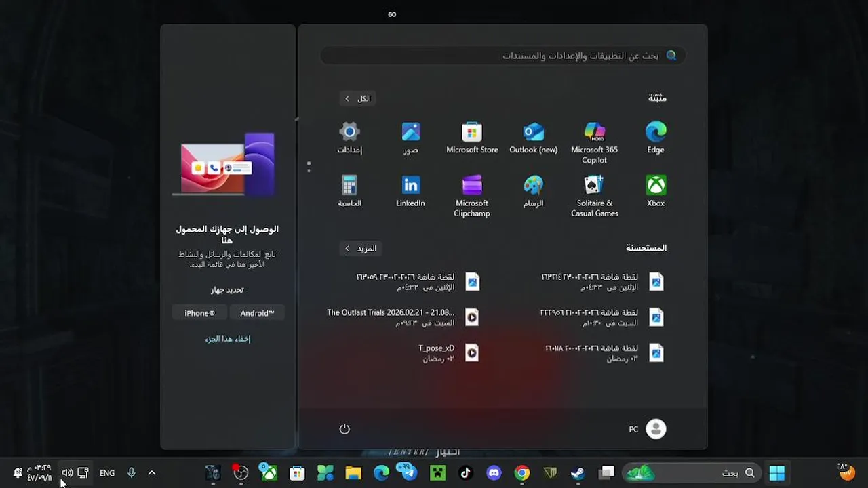Screen dimensions: 868x488
Task: Open Microsoft Store pinned tile in Start menu
Action: tap(472, 138)
